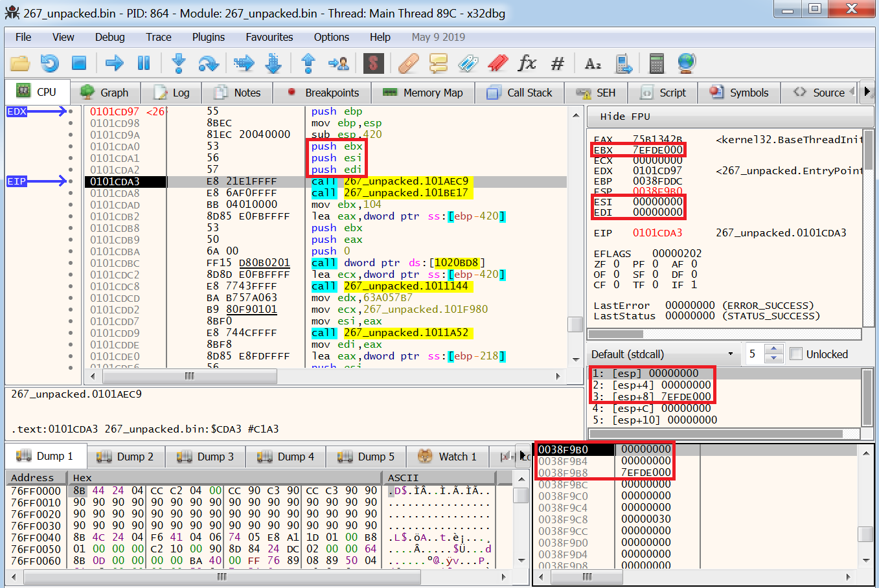Open the Default (stdcall) calling convention dropdown
879x588 pixels.
point(661,354)
